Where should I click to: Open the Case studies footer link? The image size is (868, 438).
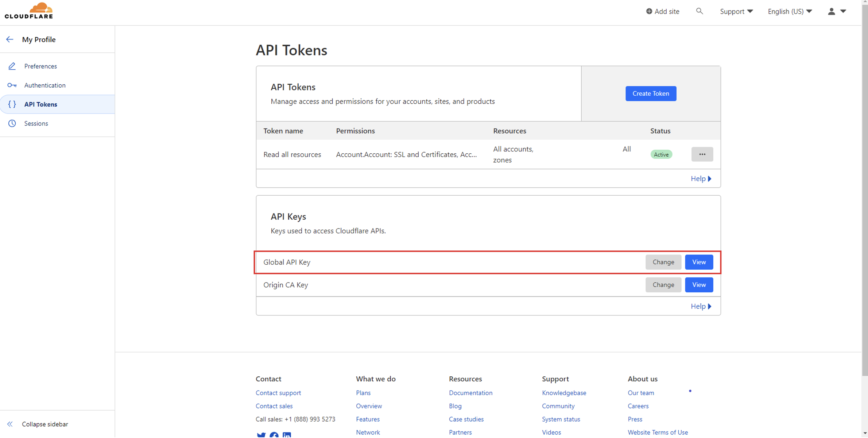click(x=466, y=419)
